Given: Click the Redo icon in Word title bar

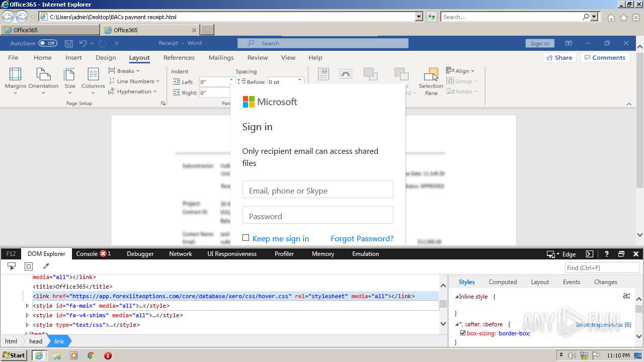Looking at the screenshot, I should pyautogui.click(x=102, y=43).
